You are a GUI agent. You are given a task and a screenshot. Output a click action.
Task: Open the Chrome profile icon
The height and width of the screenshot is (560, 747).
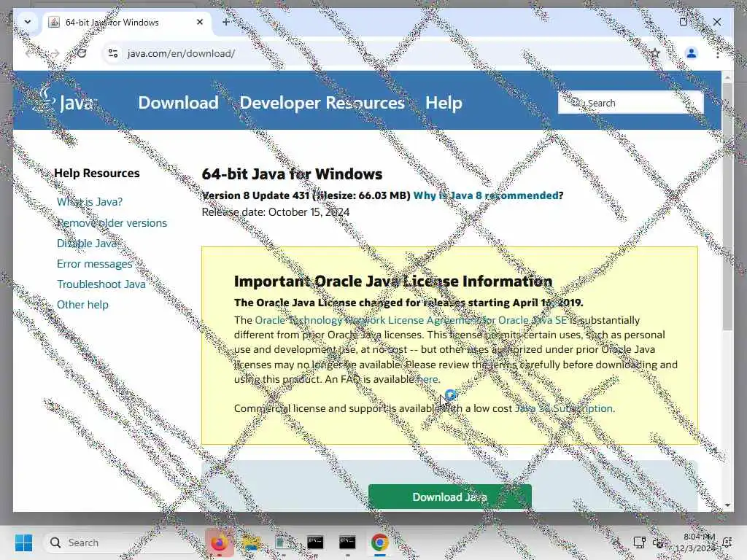tap(692, 53)
